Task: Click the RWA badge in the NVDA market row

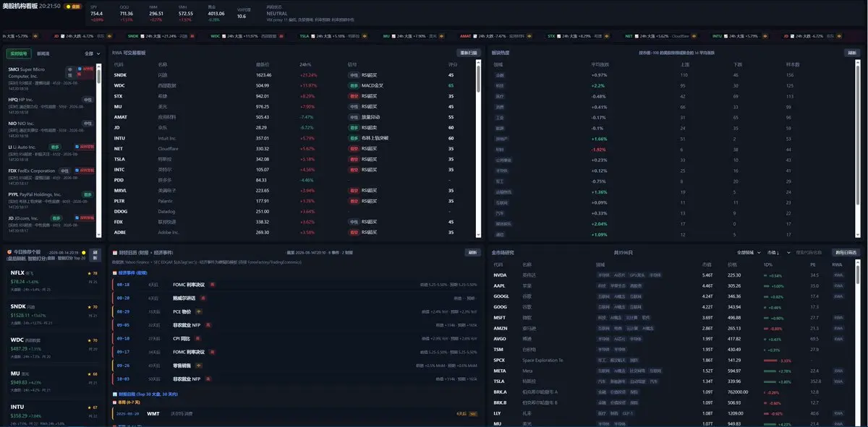Action: tap(838, 275)
